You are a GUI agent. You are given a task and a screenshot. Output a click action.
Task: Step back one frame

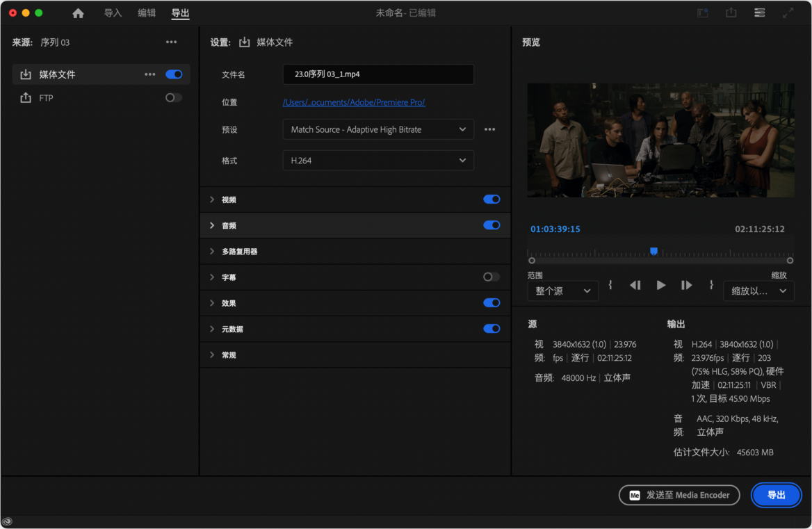pyautogui.click(x=635, y=285)
